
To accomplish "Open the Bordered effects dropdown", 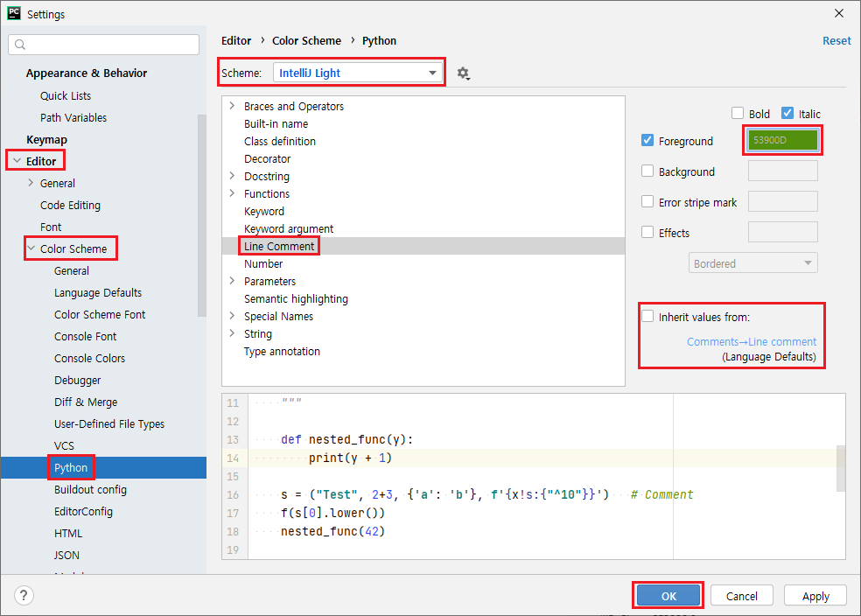I will (752, 263).
